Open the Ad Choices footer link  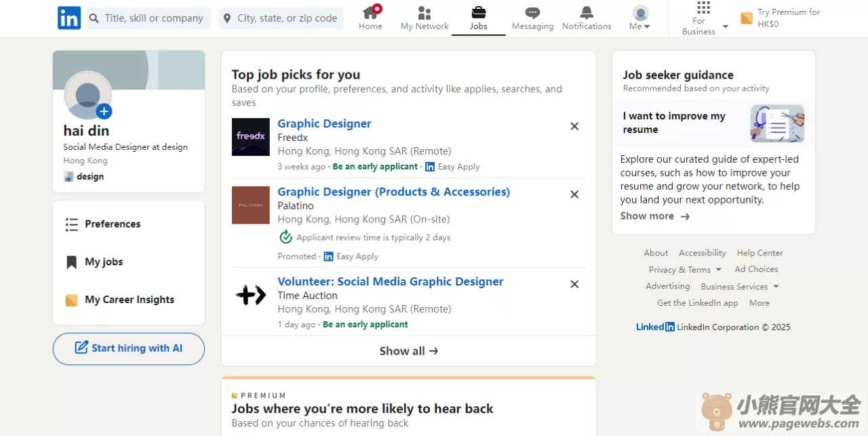pyautogui.click(x=756, y=269)
